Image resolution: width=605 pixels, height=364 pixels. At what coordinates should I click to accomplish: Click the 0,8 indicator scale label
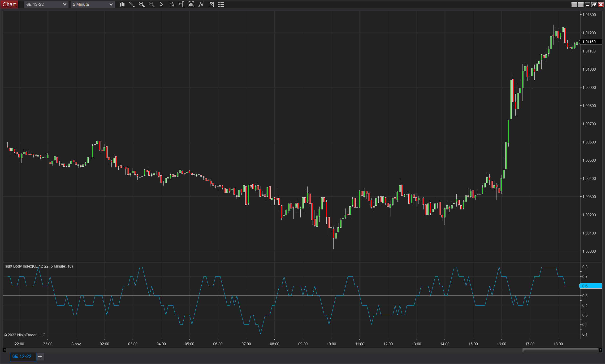click(585, 267)
